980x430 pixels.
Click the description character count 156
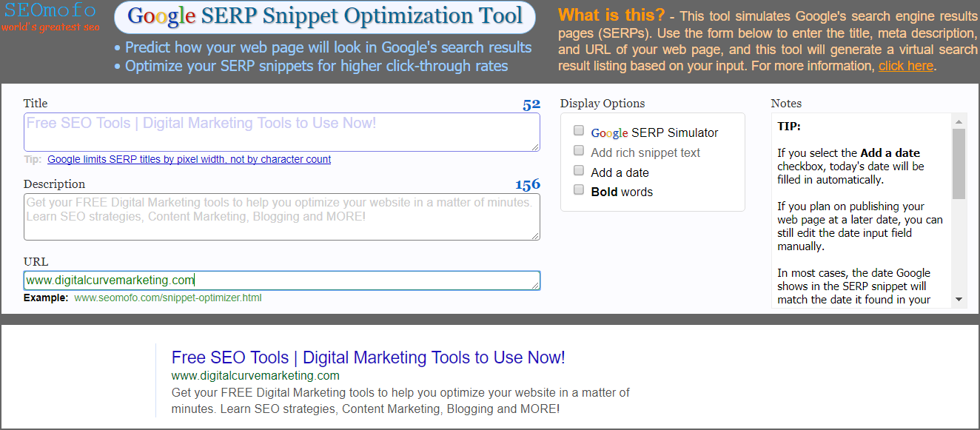point(528,184)
